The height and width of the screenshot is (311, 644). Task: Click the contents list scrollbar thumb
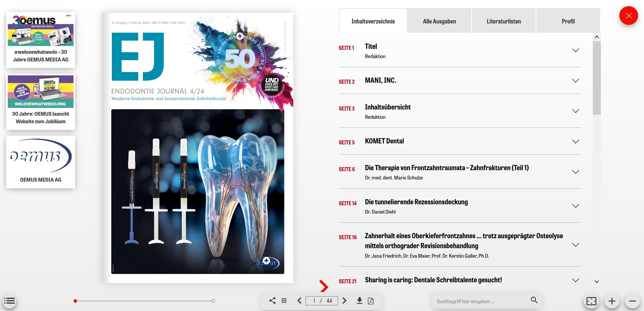click(597, 78)
